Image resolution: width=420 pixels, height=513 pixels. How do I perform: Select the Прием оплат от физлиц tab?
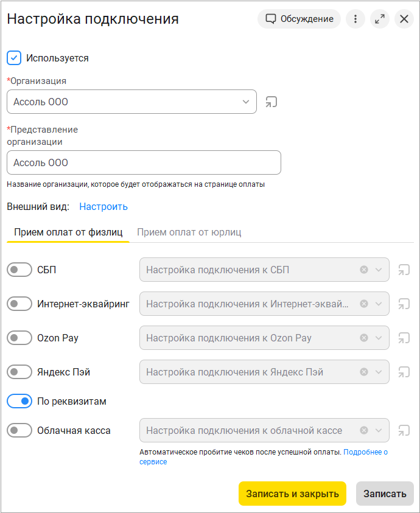tap(68, 232)
